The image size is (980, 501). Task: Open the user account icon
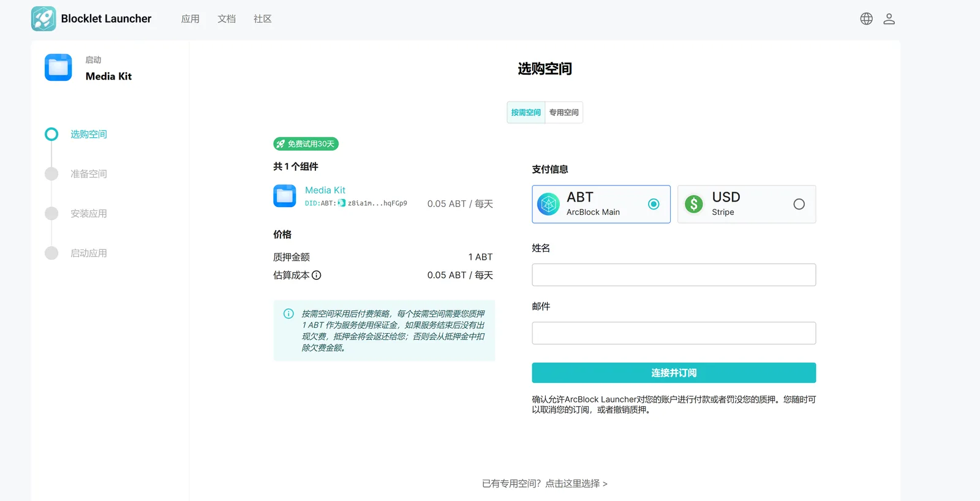tap(889, 19)
